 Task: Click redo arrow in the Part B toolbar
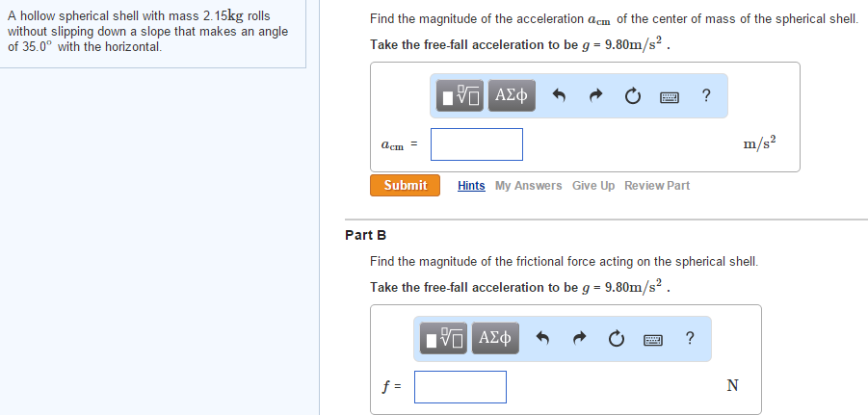[x=579, y=338]
